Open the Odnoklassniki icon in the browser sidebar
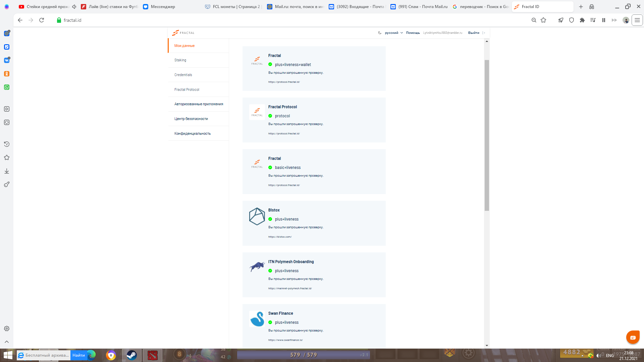 pos(7,74)
